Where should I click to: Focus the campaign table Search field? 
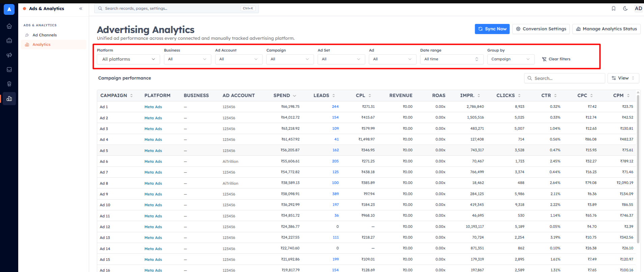click(x=564, y=78)
